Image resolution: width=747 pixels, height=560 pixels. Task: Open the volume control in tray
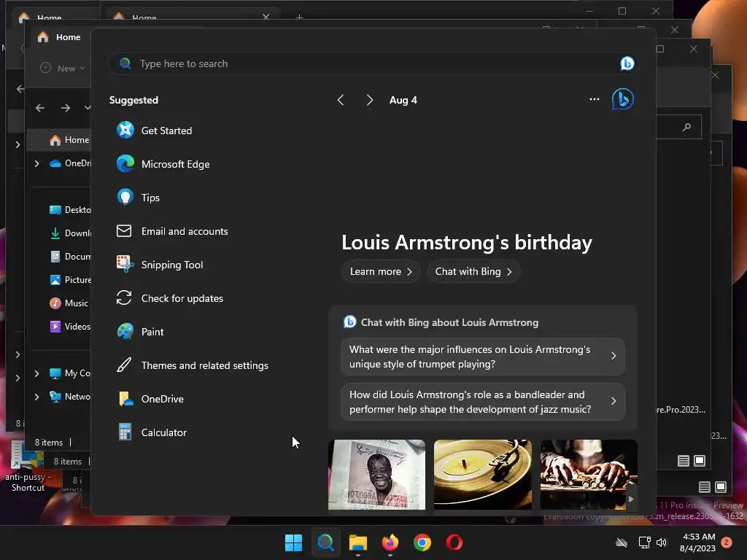(661, 542)
